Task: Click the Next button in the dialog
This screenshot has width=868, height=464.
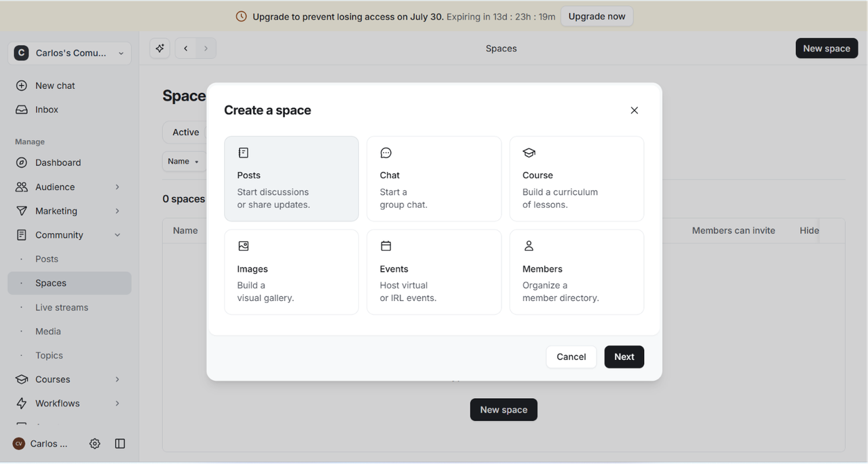Action: 624,357
